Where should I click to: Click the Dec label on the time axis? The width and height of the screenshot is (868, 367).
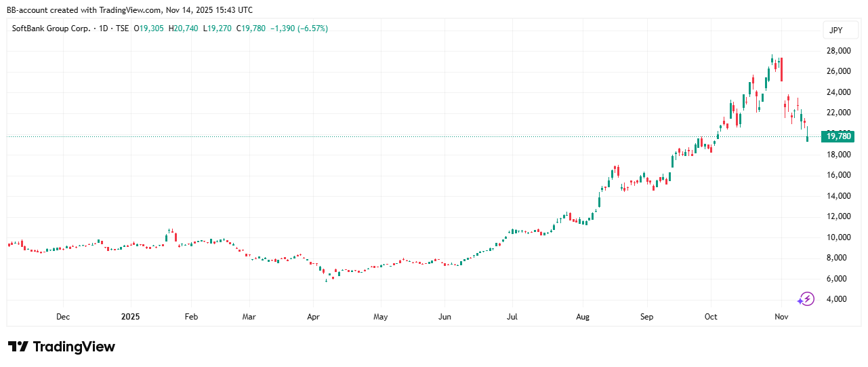click(63, 317)
